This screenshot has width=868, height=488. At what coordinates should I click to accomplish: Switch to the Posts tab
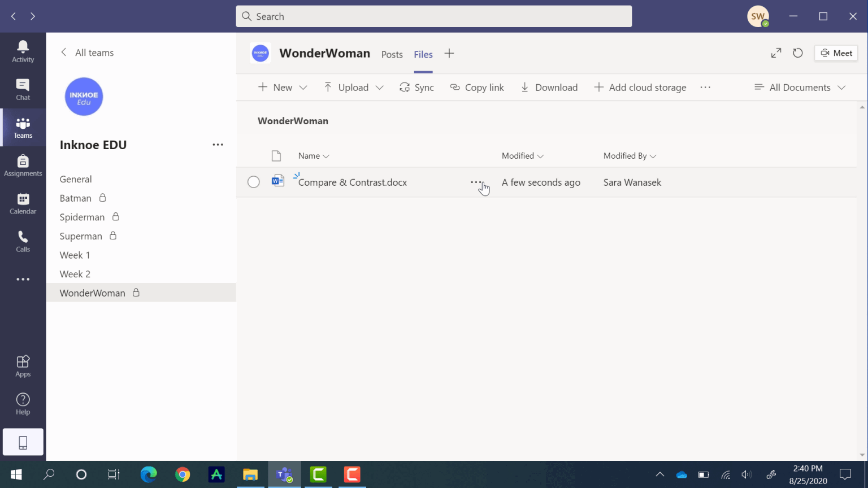click(x=392, y=54)
